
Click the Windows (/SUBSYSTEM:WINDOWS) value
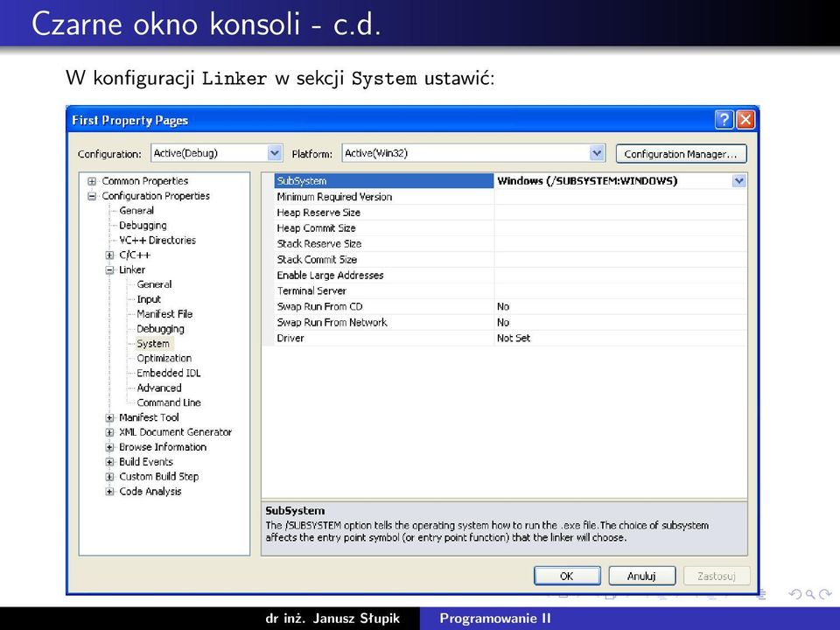click(588, 181)
